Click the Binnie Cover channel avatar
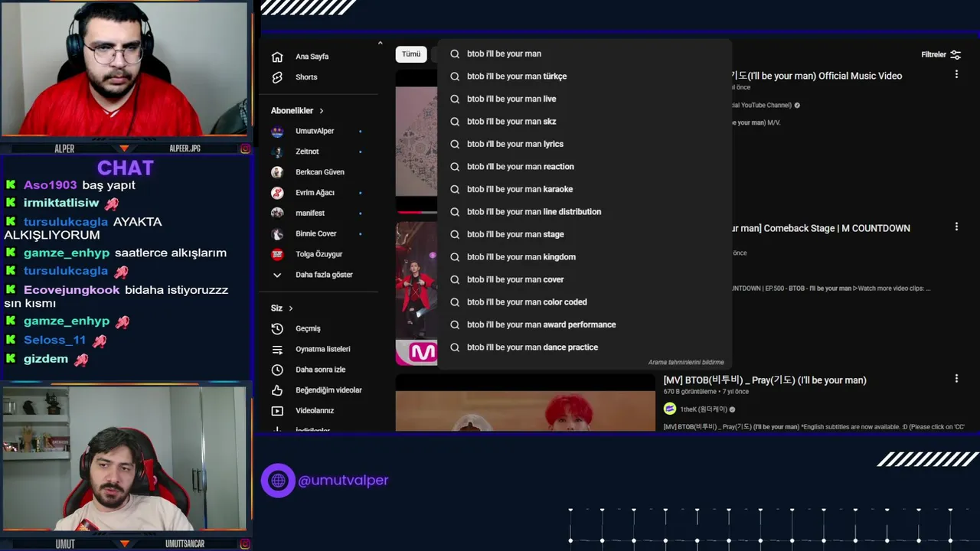The image size is (980, 551). [277, 233]
